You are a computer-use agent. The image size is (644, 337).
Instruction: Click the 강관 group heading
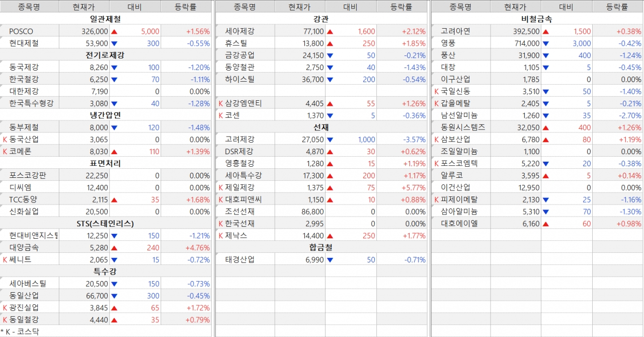click(x=320, y=19)
